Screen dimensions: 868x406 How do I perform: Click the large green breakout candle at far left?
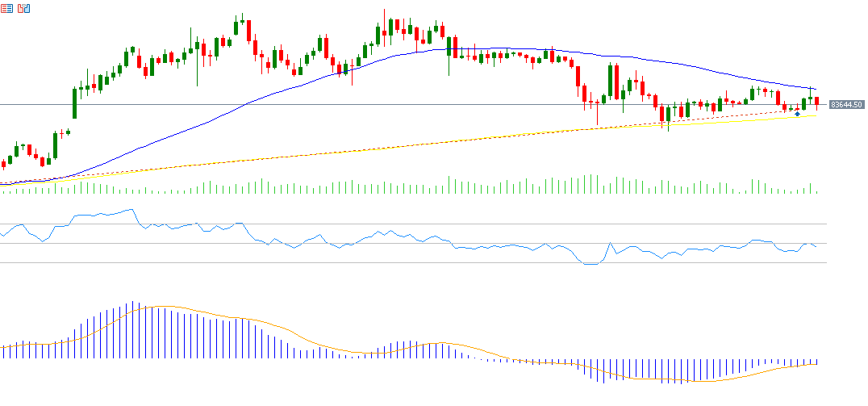click(74, 103)
